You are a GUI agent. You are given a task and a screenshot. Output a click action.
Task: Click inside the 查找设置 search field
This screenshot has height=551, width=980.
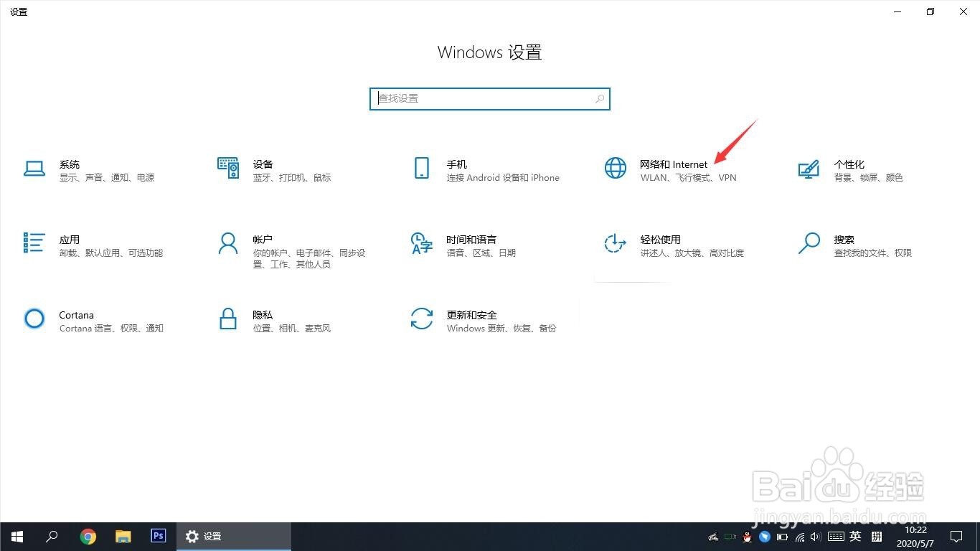490,99
